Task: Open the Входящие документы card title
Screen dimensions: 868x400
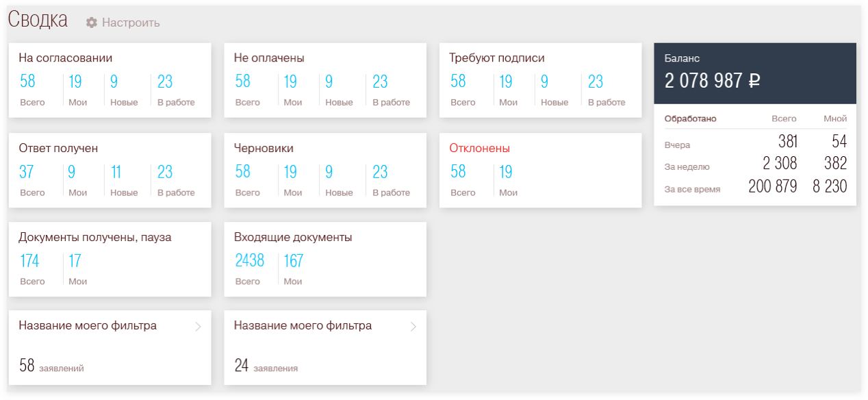Action: (x=293, y=237)
